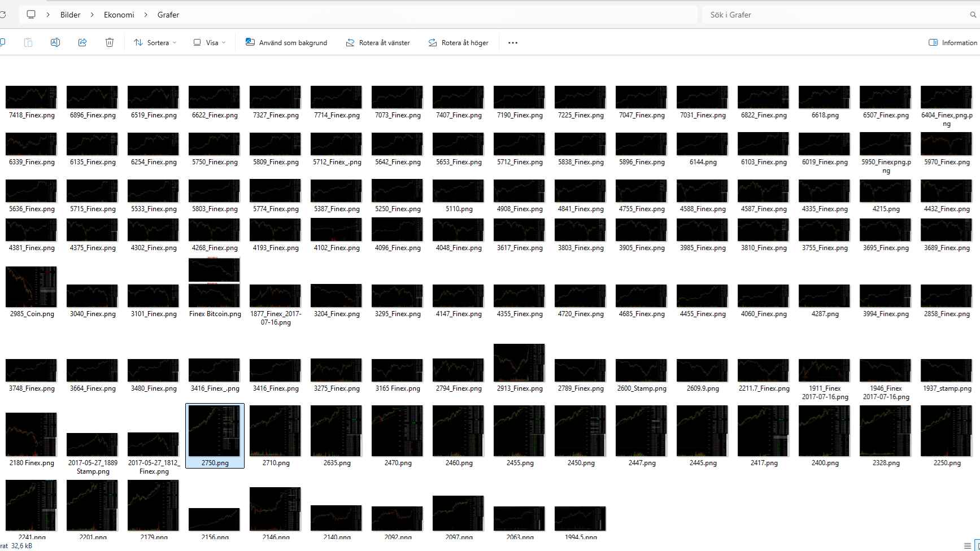Screen dimensions: 980x551
Task: Expand the chevron before Bilder in breadcrumb
Action: click(x=48, y=15)
